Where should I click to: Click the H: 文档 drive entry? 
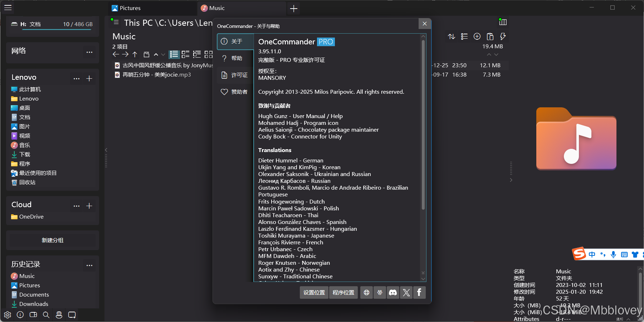52,24
